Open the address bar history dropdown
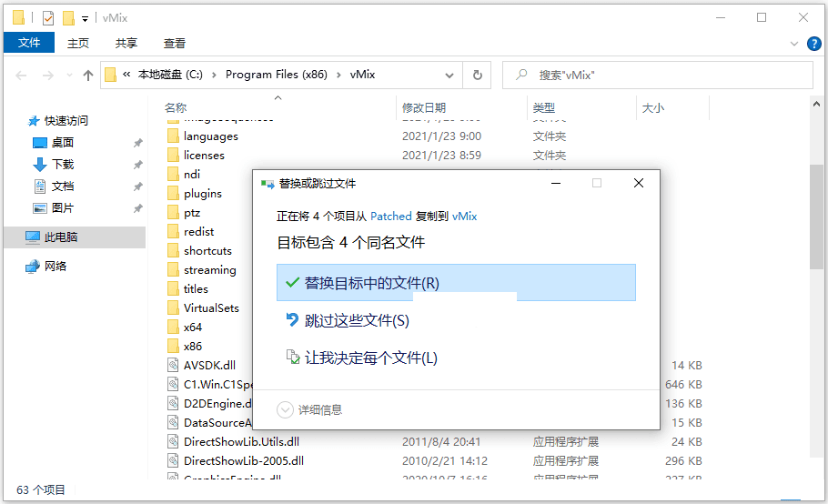This screenshot has width=828, height=504. coord(449,76)
